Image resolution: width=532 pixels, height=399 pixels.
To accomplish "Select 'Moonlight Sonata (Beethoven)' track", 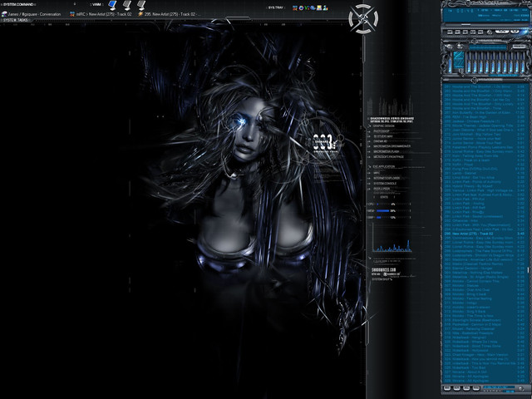I will pyautogui.click(x=484, y=320).
